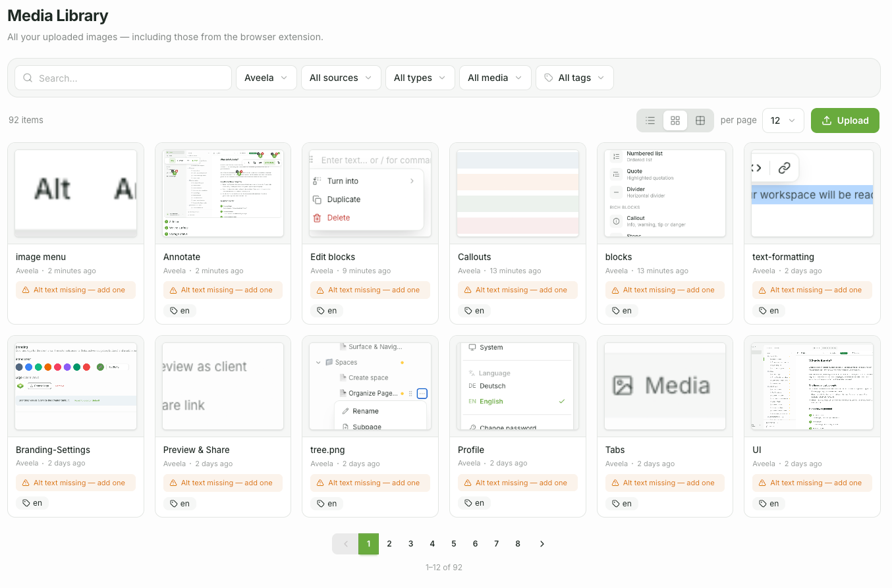The width and height of the screenshot is (892, 588).
Task: Click the Branding-Settings title
Action: pos(53,450)
